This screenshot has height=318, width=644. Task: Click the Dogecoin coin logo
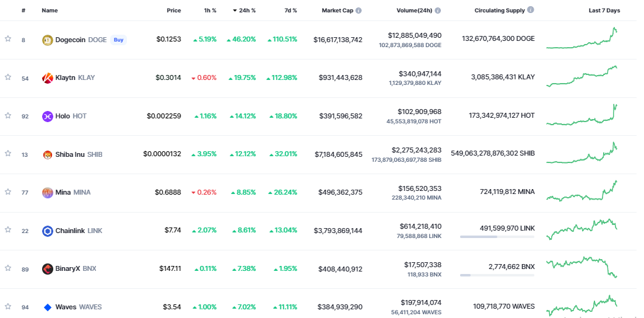48,40
